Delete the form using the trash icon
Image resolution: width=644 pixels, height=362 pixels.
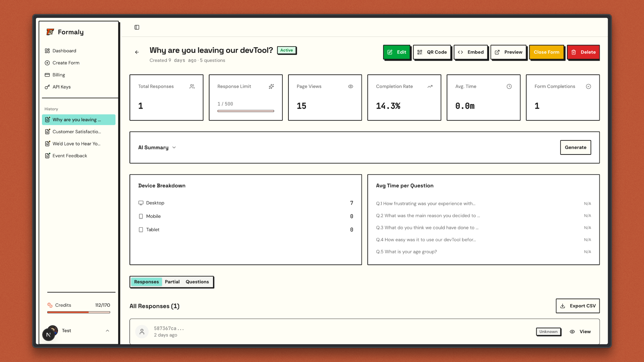coord(574,52)
